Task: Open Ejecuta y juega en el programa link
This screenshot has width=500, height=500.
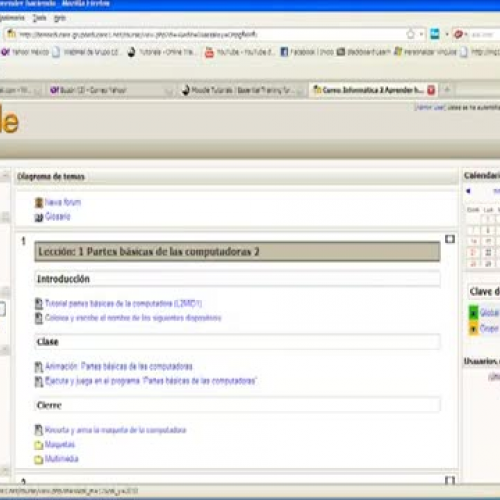Action: tap(151, 381)
